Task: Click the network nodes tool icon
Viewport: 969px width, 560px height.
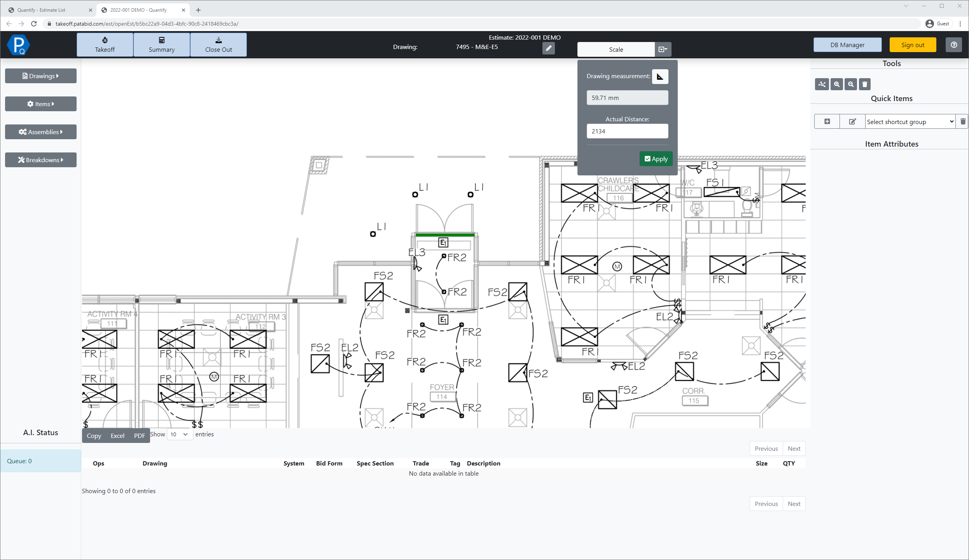Action: point(822,84)
